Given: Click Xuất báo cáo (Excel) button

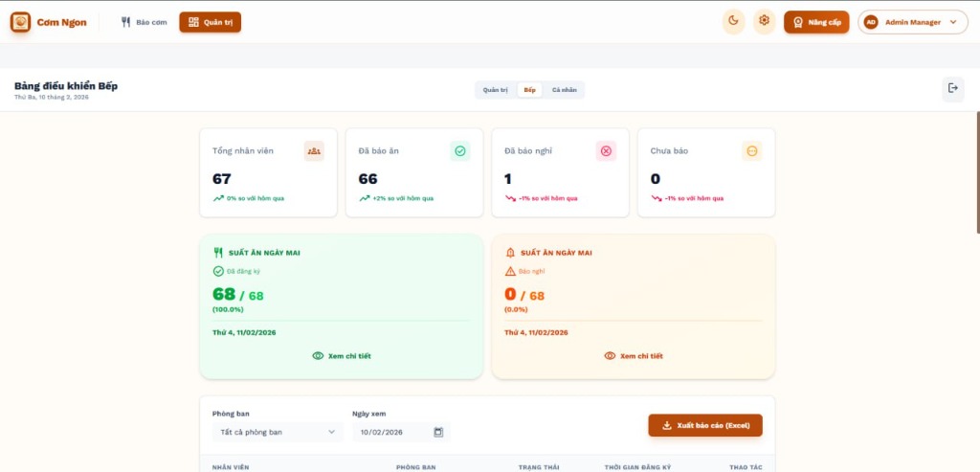Looking at the screenshot, I should [705, 425].
